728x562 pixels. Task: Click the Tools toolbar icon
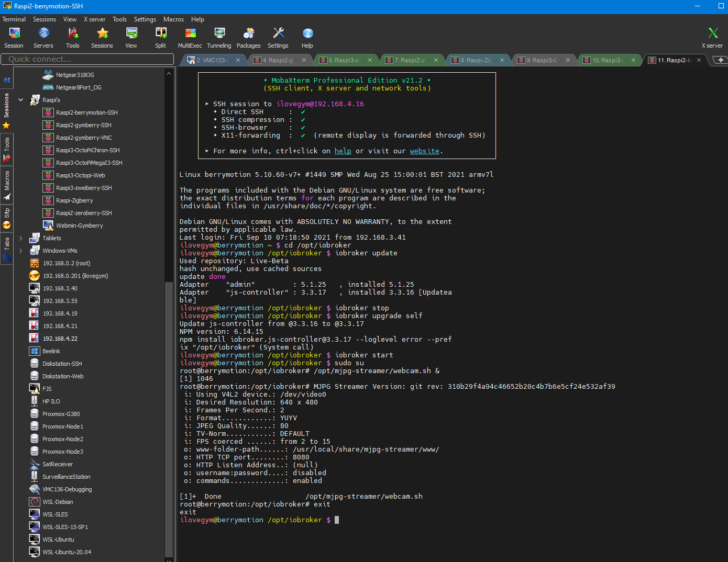(73, 38)
